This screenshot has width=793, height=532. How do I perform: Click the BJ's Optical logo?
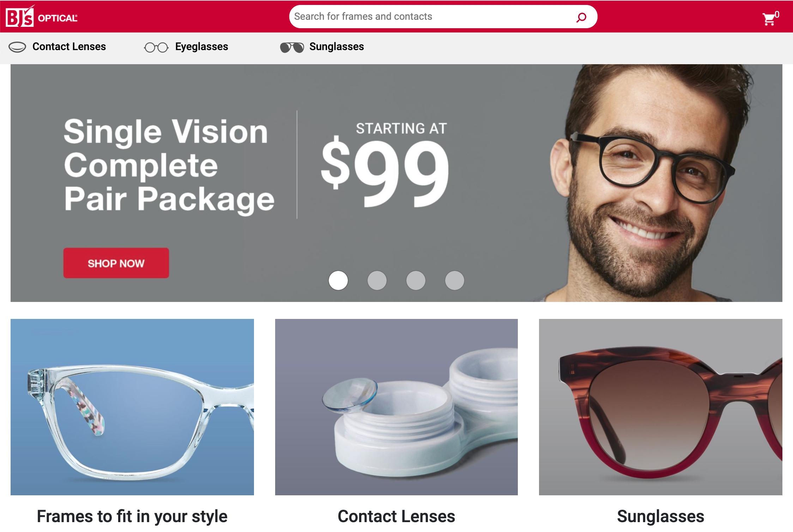coord(42,16)
